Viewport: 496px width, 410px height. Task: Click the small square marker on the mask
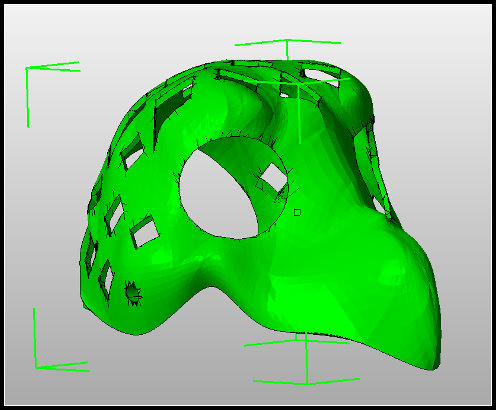point(297,212)
